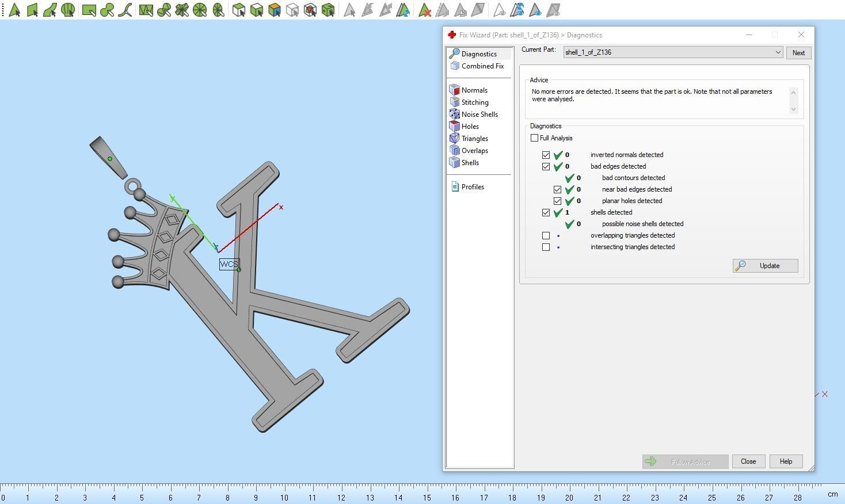Select the green rectangle marking pen tool
Viewport: 845px width, 504px height.
point(89,10)
